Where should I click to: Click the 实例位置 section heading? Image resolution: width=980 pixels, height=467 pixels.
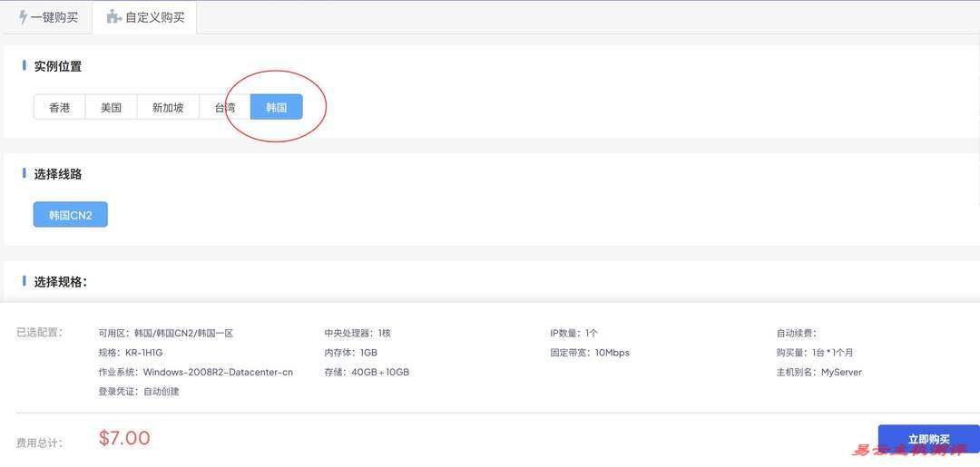click(57, 66)
